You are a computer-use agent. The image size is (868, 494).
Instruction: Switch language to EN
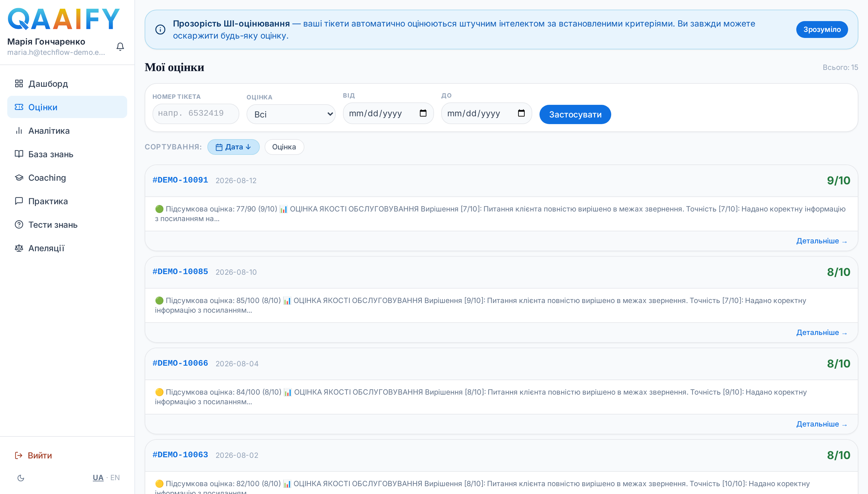115,477
